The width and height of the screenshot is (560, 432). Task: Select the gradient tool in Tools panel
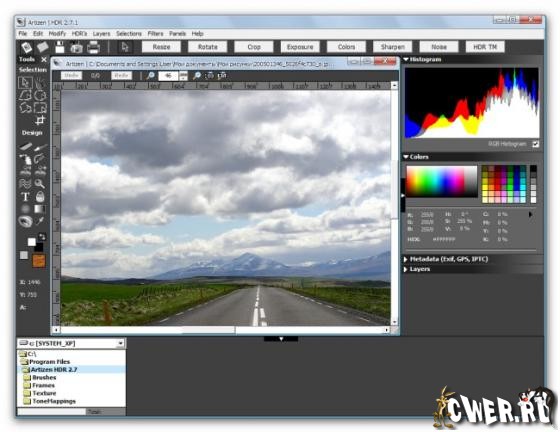pyautogui.click(x=40, y=209)
